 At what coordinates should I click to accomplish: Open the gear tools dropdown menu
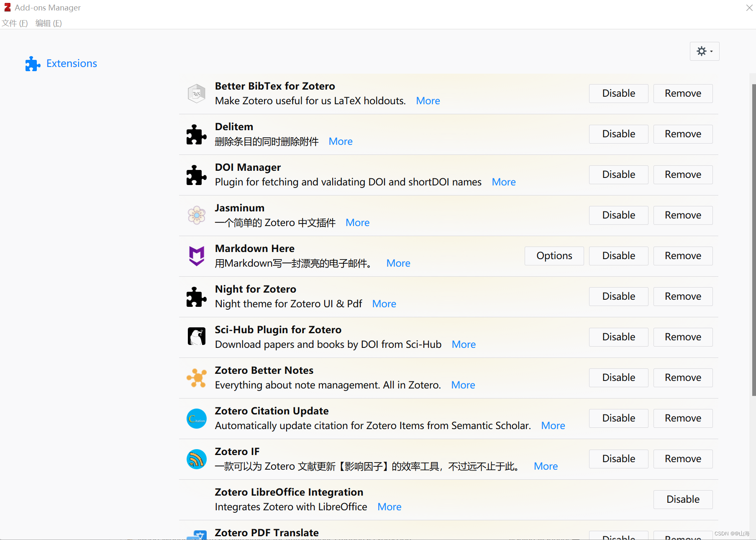click(x=705, y=51)
